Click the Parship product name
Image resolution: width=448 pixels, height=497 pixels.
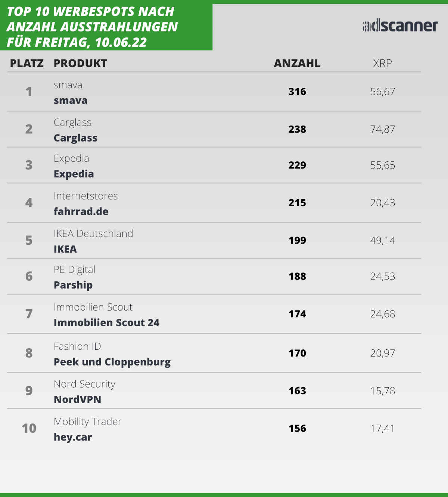(x=73, y=285)
